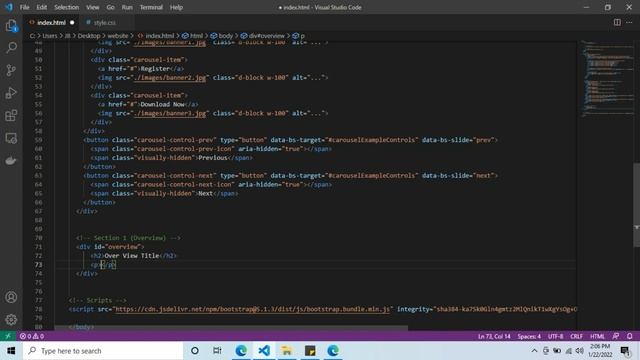Open the Search view
Viewport: 640px width, 360px height.
click(x=11, y=48)
